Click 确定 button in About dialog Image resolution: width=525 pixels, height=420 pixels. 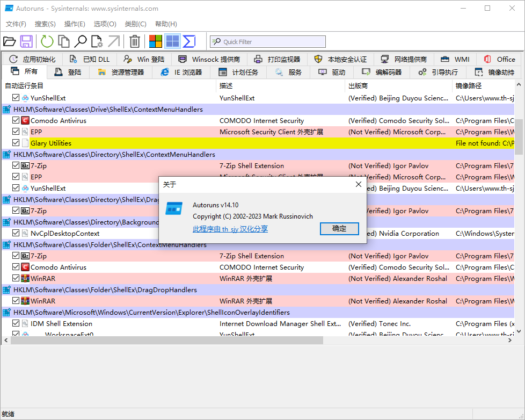tap(339, 228)
